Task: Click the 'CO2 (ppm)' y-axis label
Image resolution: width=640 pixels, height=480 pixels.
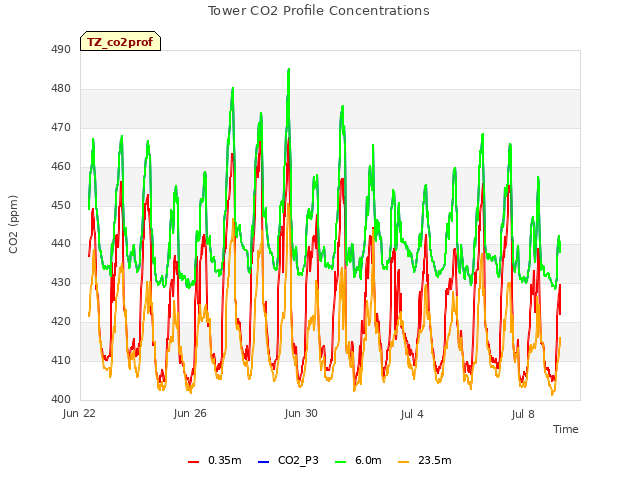Action: (13, 224)
